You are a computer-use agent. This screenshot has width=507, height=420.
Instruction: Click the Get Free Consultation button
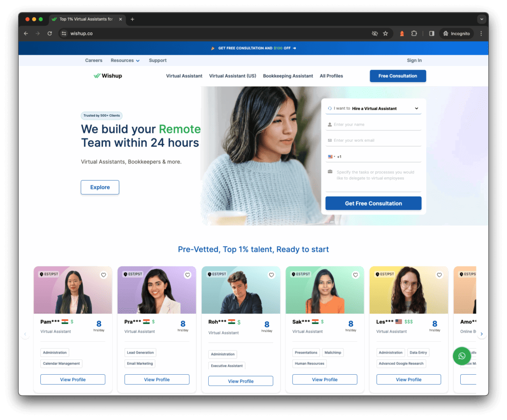373,203
